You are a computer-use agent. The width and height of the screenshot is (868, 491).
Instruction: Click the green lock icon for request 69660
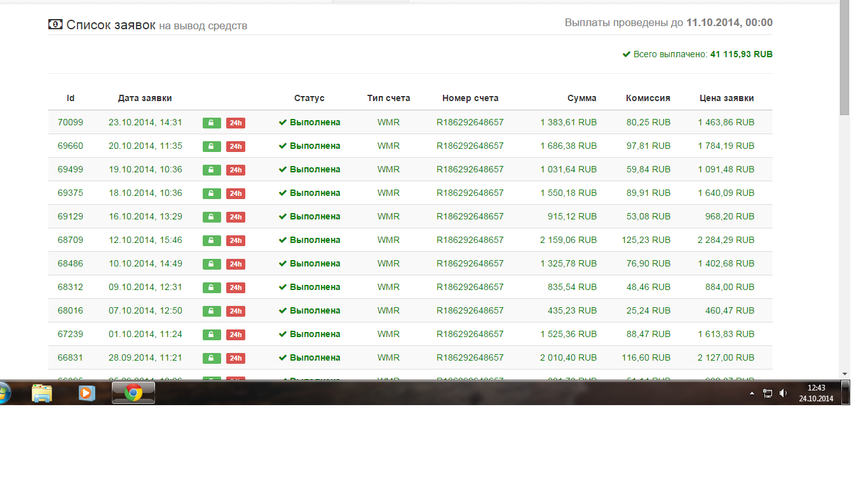[x=212, y=146]
